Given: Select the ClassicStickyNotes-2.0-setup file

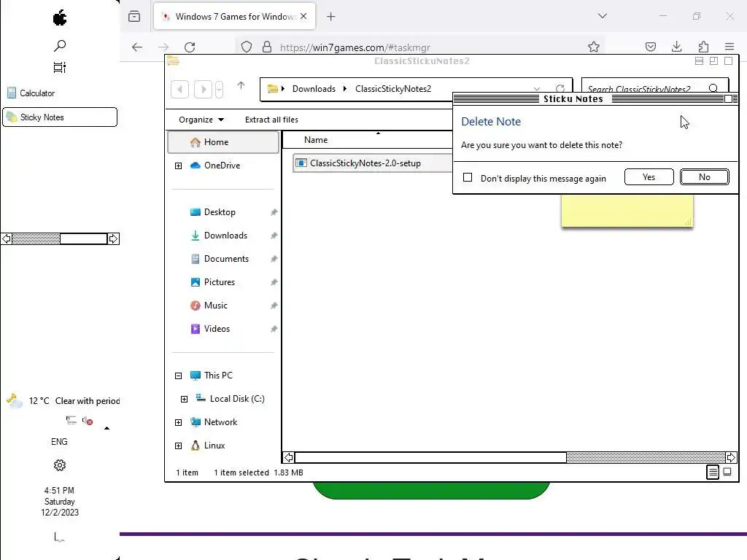Looking at the screenshot, I should 372,163.
